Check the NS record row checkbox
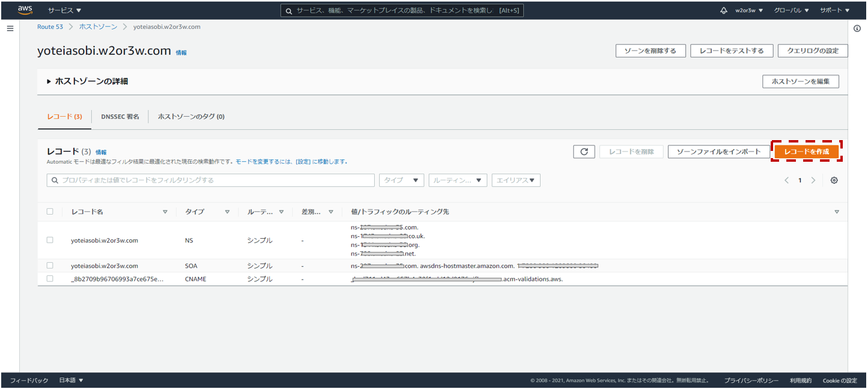868x389 pixels. (x=50, y=240)
